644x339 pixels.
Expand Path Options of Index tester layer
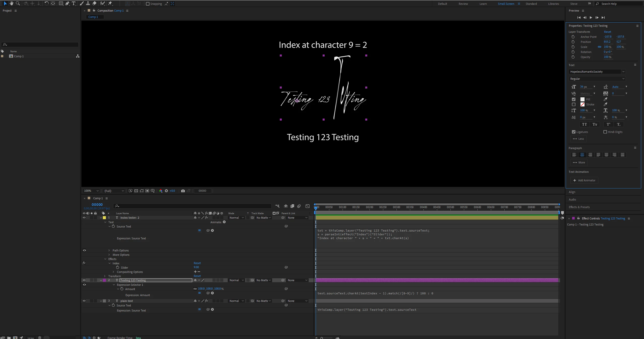[x=109, y=250]
